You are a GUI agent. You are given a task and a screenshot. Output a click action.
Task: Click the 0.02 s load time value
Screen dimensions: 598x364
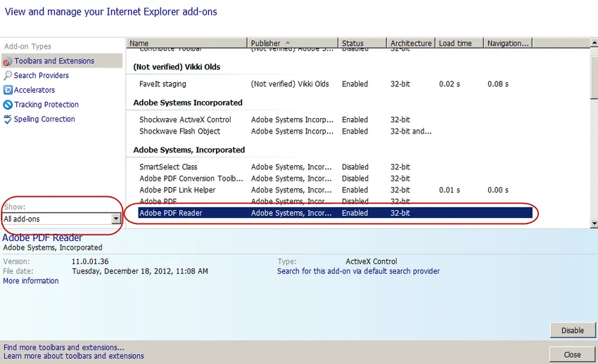coord(450,84)
